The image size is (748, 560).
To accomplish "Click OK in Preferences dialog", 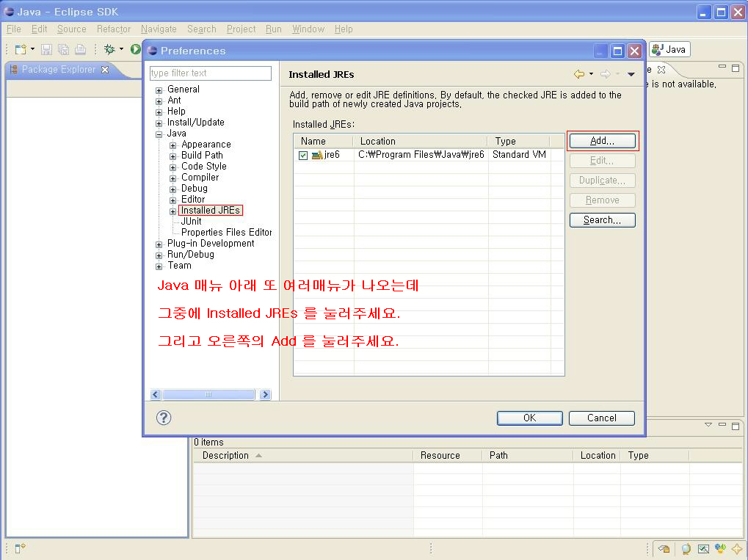I will coord(529,418).
